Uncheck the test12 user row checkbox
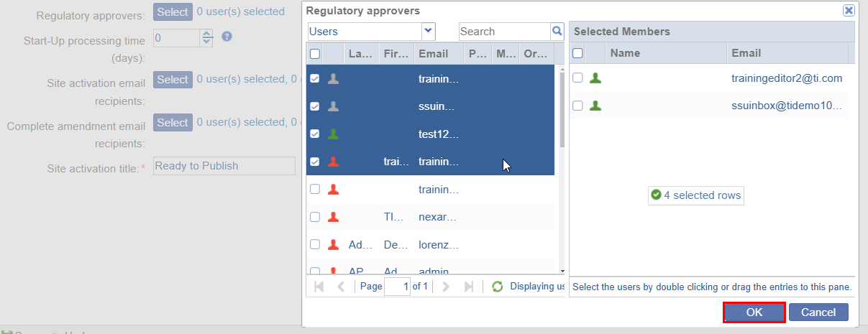This screenshot has width=868, height=334. 315,134
